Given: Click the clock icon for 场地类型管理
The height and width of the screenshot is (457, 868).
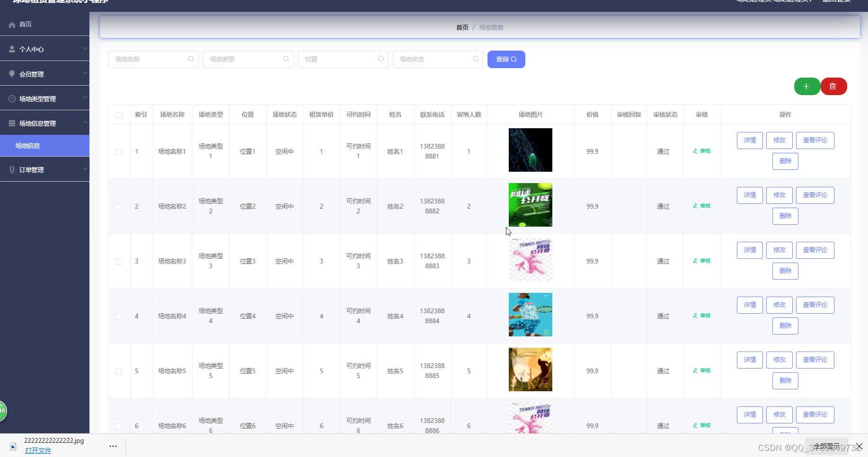Looking at the screenshot, I should (12, 98).
